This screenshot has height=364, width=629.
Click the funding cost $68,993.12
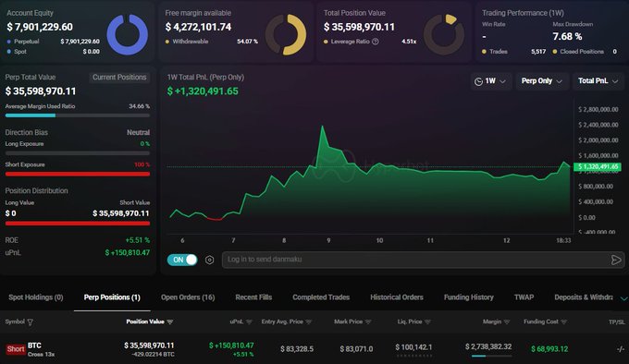549,349
